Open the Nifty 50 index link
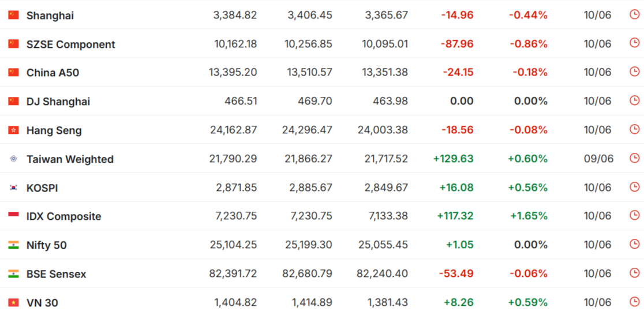The image size is (644, 311). [x=46, y=246]
